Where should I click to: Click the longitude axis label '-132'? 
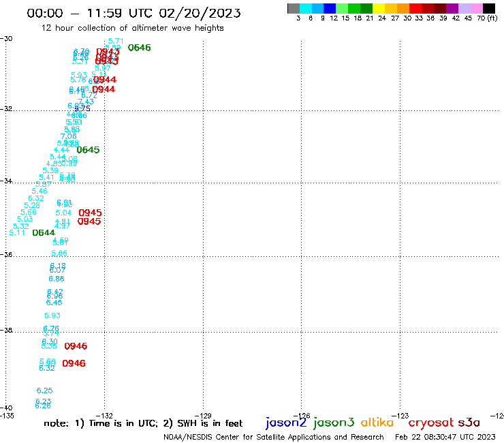[x=104, y=416]
